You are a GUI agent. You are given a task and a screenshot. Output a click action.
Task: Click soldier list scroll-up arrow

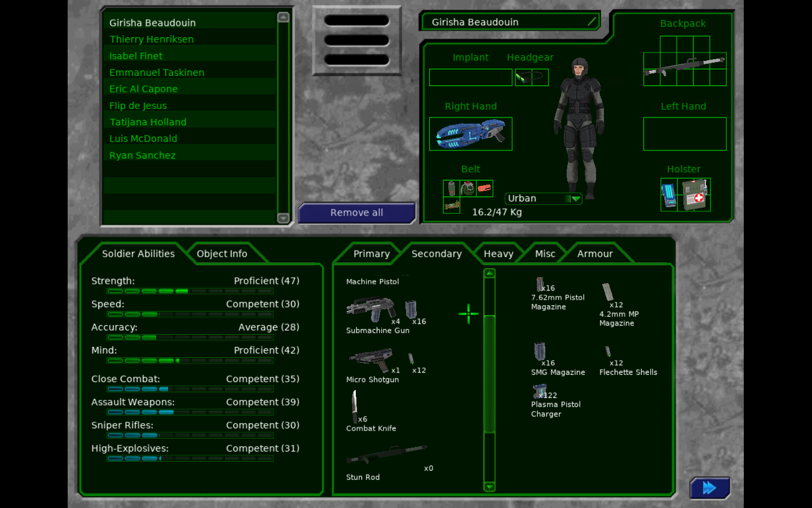click(x=283, y=17)
